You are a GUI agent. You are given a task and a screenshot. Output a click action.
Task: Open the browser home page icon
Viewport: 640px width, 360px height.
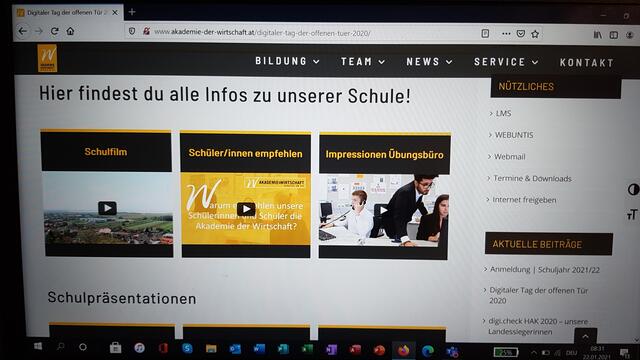[70, 31]
